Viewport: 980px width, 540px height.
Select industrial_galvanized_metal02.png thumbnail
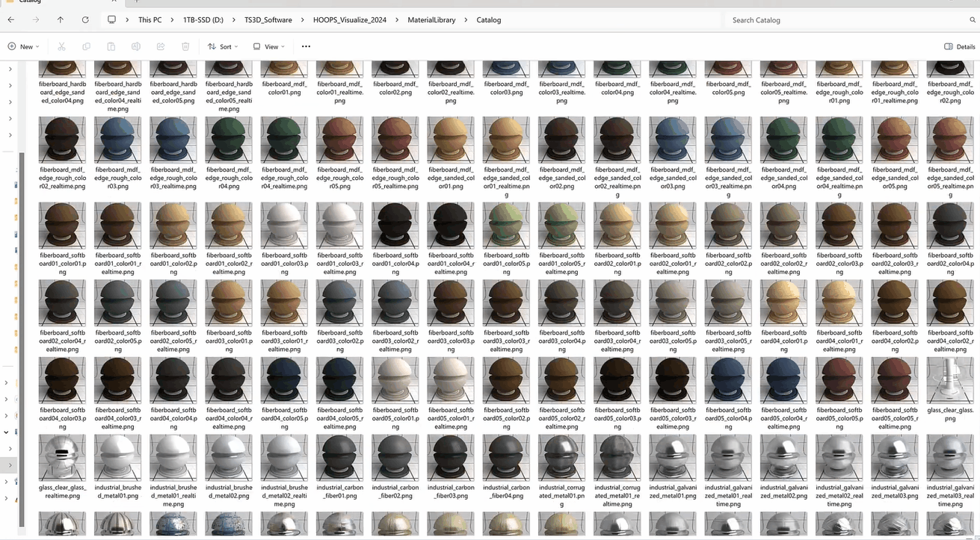click(783, 458)
